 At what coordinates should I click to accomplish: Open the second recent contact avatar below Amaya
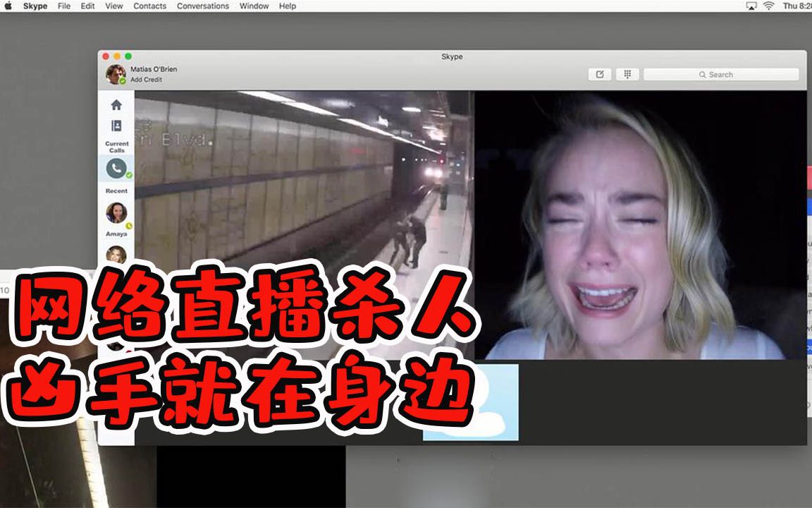point(116,255)
